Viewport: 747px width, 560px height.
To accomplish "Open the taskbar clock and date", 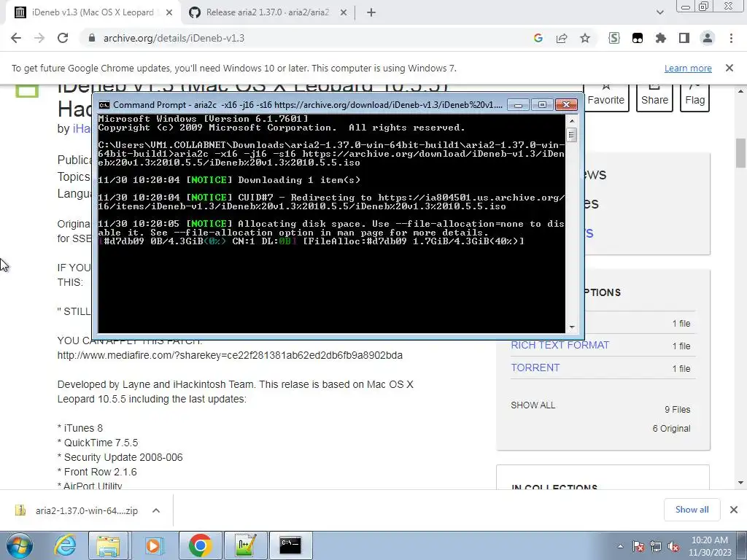I will click(709, 546).
